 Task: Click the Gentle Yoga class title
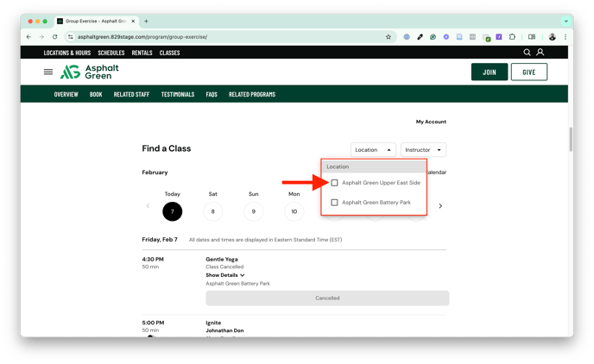pyautogui.click(x=222, y=259)
